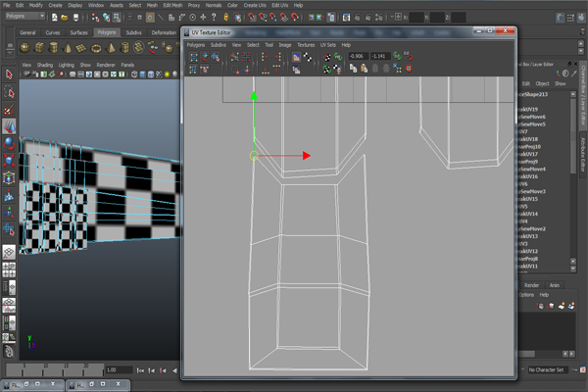Toggle Display Image in UV Texture Editor
The image size is (588, 392).
(296, 57)
